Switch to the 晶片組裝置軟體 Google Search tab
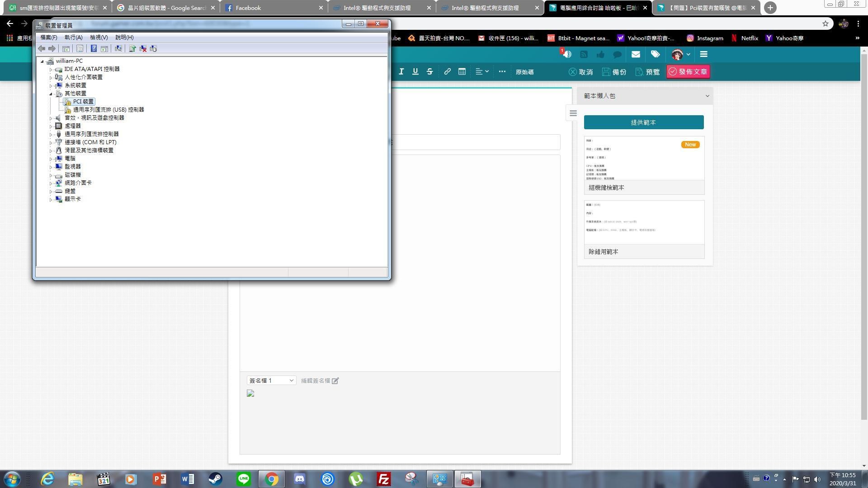 [166, 8]
